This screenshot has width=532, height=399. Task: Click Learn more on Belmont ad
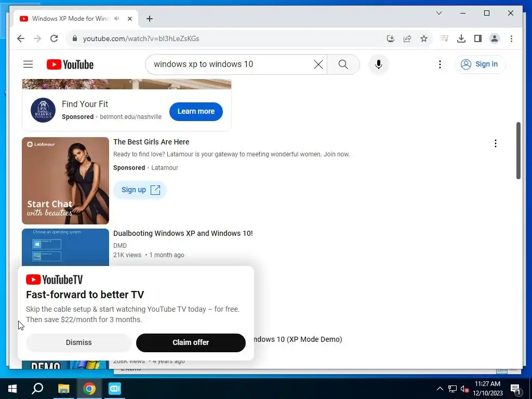tap(196, 111)
